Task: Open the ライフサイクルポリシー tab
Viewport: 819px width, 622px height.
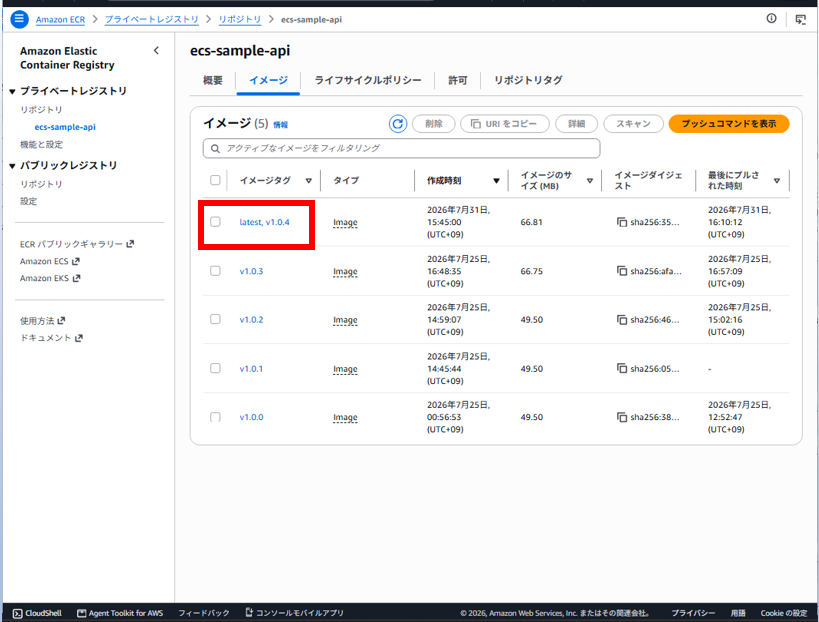Action: point(368,80)
